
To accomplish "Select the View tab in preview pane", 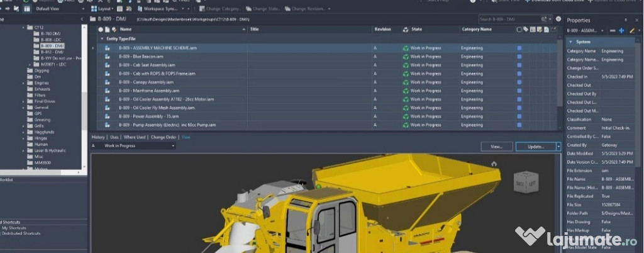I will (186, 137).
